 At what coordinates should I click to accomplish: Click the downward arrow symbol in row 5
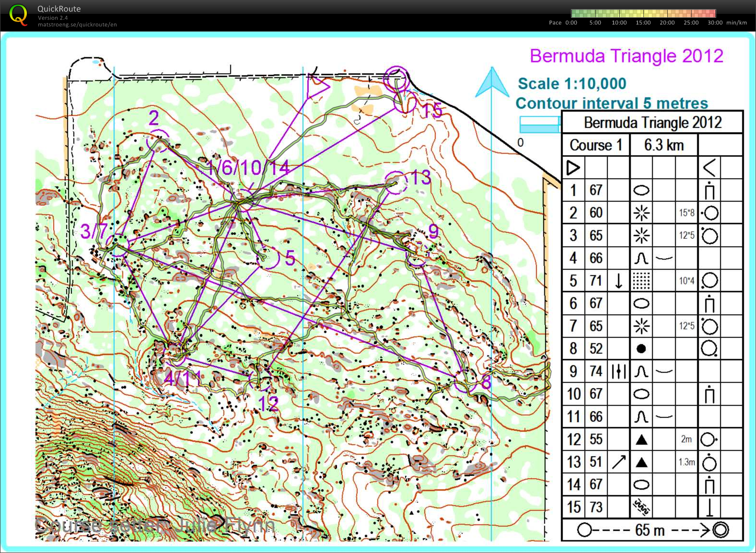coord(618,280)
